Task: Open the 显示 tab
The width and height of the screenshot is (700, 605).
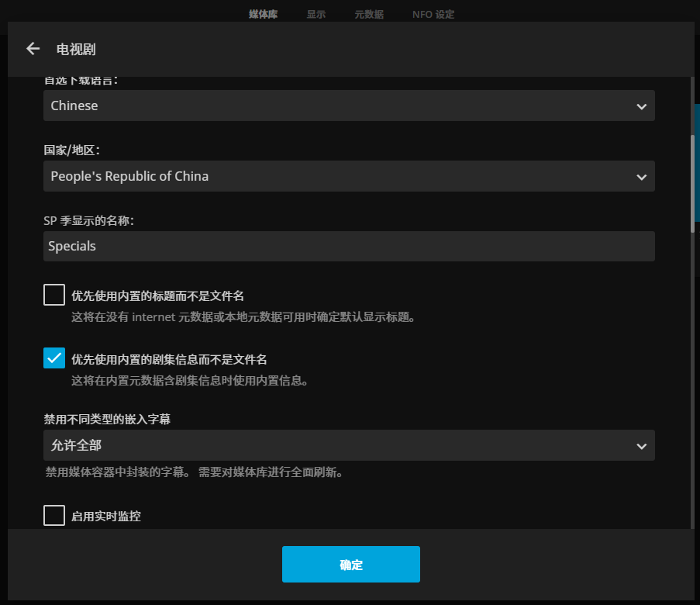Action: tap(316, 14)
